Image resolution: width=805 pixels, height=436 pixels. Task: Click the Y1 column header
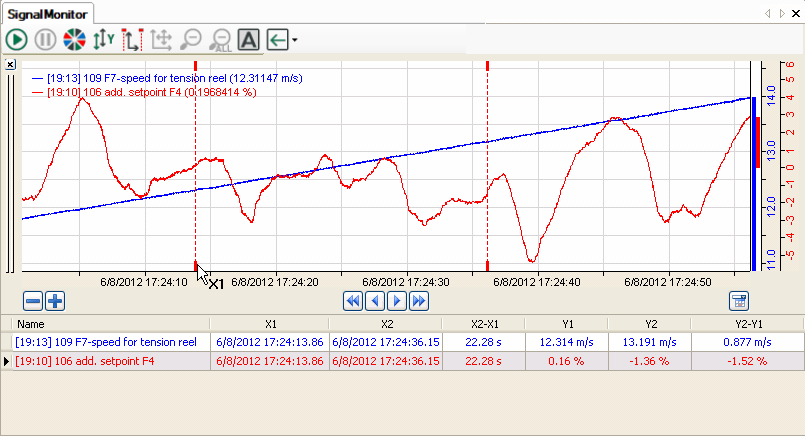click(x=567, y=324)
